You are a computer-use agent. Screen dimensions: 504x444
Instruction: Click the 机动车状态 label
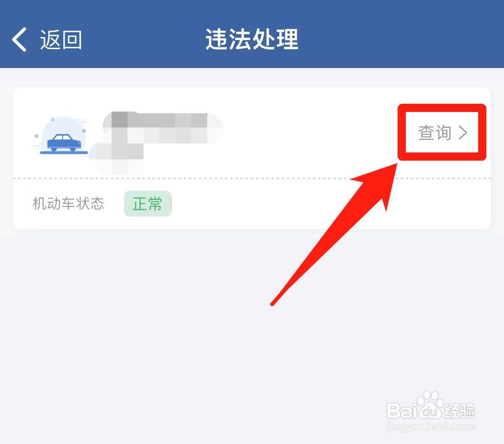tap(68, 204)
